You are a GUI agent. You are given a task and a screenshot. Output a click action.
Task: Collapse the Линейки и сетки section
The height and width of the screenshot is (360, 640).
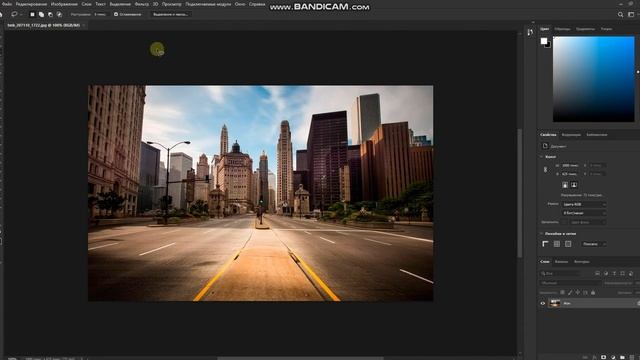click(x=542, y=234)
